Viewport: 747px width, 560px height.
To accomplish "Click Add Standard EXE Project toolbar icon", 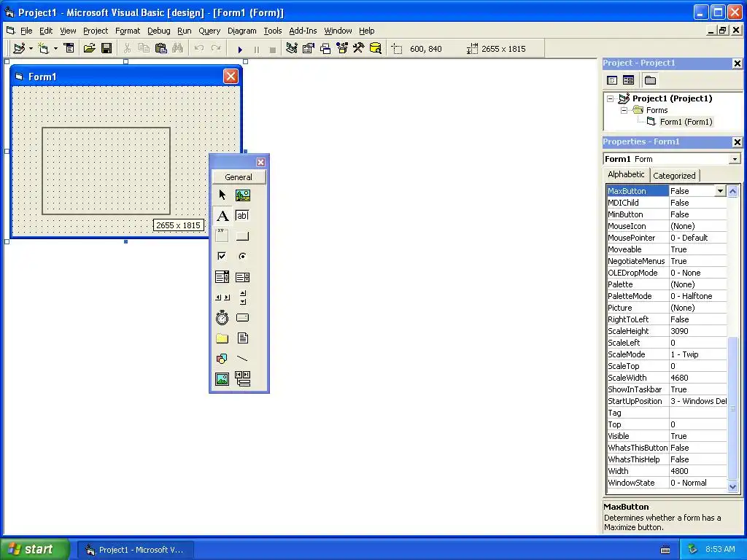I will 19,49.
